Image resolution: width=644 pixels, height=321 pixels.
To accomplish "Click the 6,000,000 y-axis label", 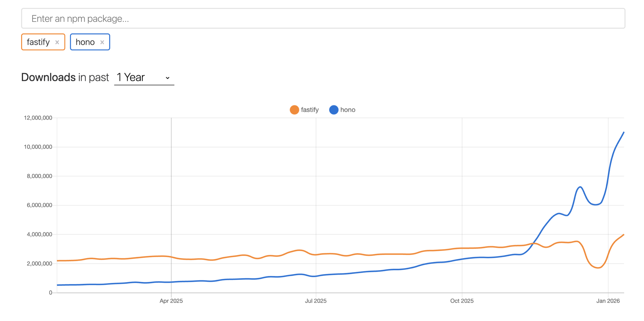I will [x=40, y=205].
